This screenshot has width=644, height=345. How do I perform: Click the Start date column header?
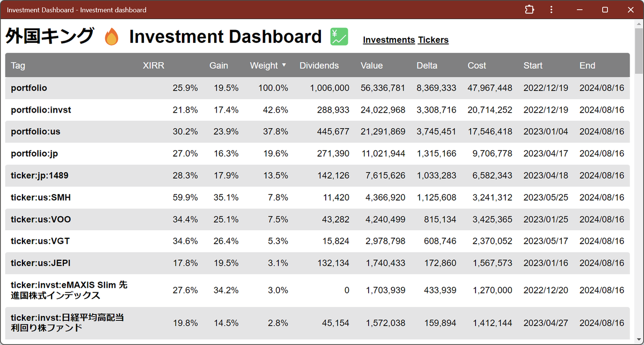click(x=533, y=65)
